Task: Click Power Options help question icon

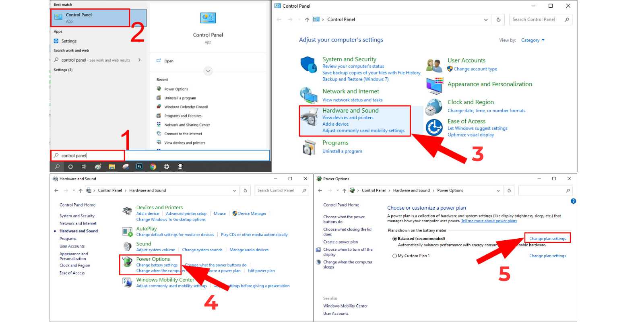Action: (x=573, y=201)
